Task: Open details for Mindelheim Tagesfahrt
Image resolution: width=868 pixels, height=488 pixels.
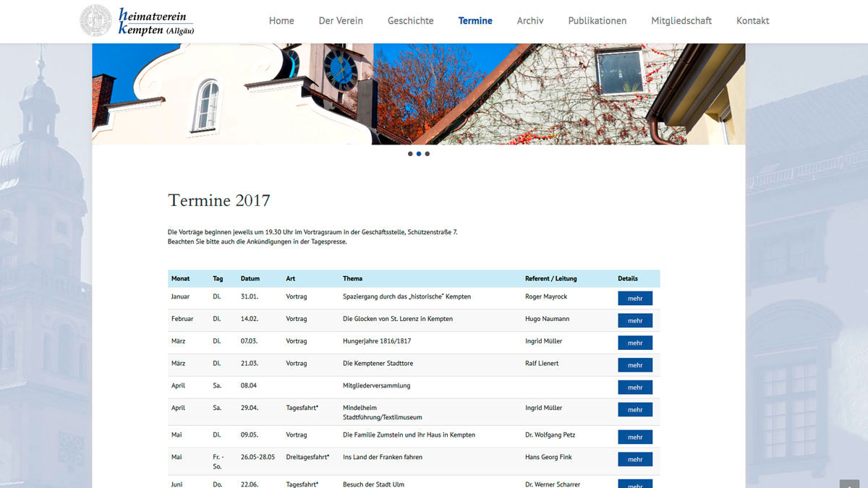Action: (x=635, y=410)
